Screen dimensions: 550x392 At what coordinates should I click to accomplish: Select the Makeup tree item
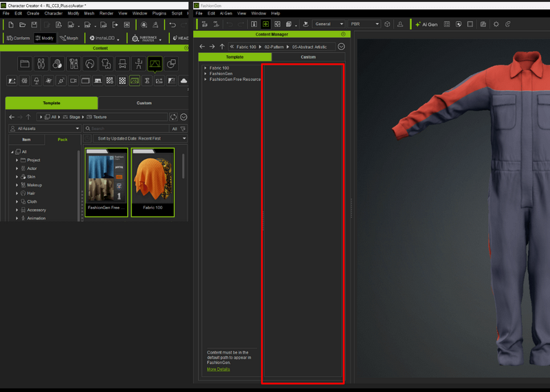[34, 185]
